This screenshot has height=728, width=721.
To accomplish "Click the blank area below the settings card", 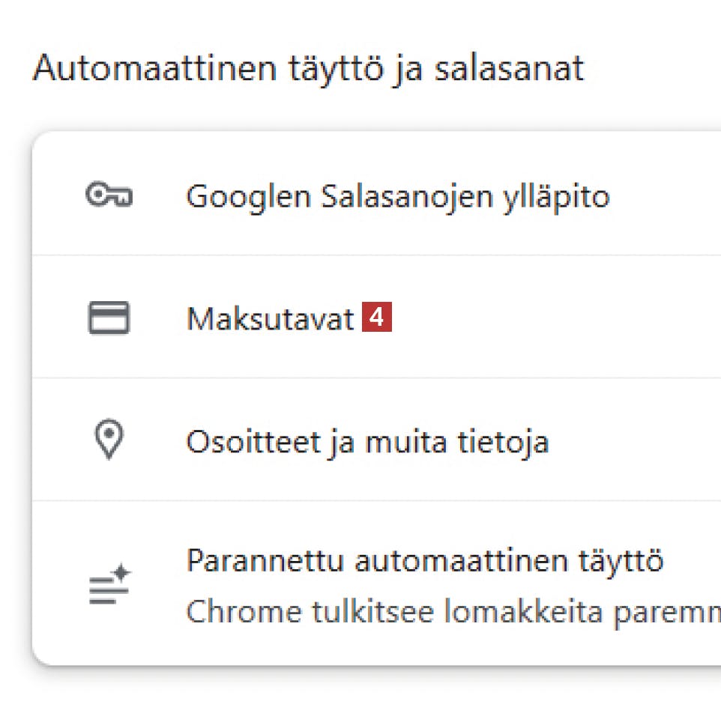I will pos(360,700).
